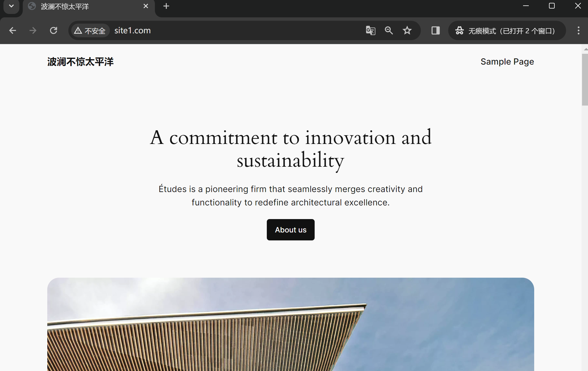Click the building hero image
Viewport: 588px width, 371px height.
point(290,324)
